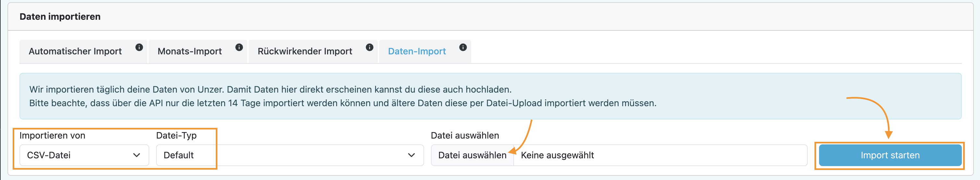This screenshot has height=180, width=980.
Task: Click the Datei-Typ field label
Action: point(176,136)
